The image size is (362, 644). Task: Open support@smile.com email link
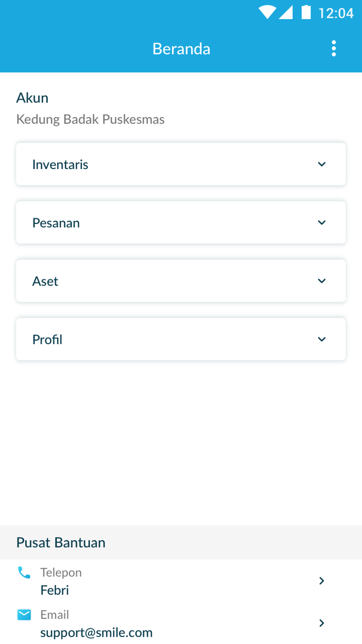pos(96,632)
